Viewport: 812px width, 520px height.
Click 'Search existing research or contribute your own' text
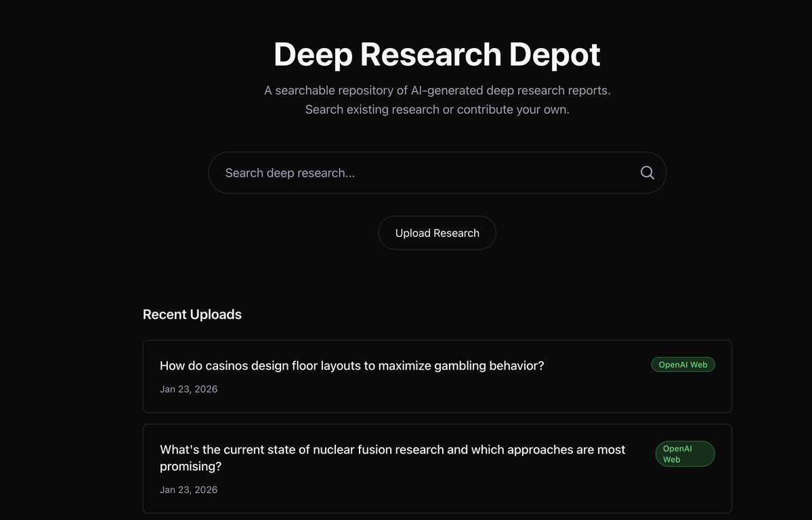(x=437, y=109)
